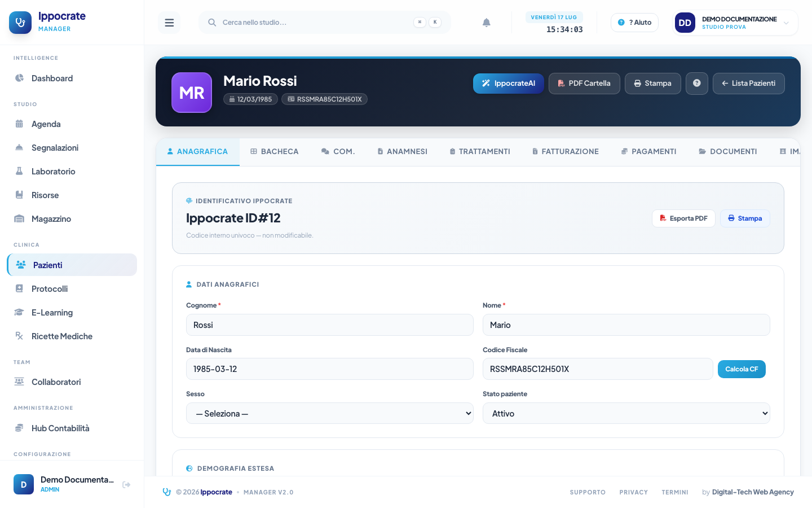Click the ? Aiuto button
Screen dimensions: 812x508
click(634, 23)
